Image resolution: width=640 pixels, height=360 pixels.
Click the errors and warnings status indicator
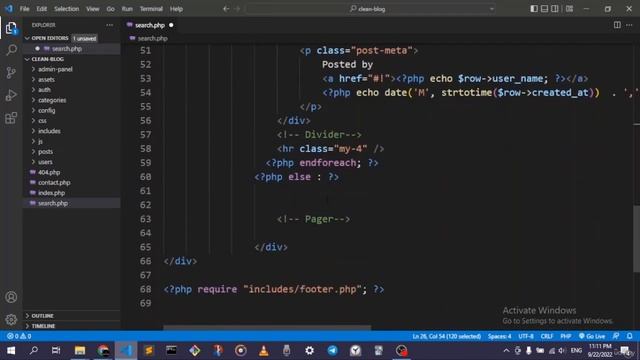[x=19, y=336]
